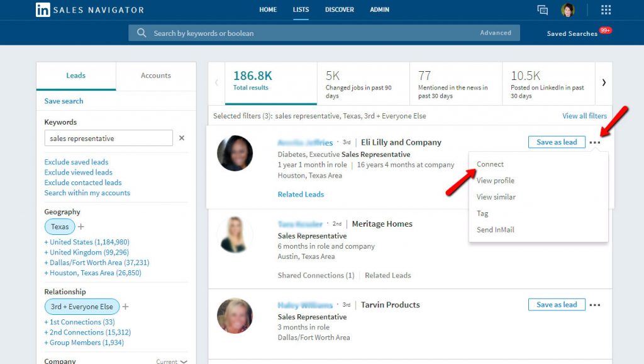Click the LinkedIn Sales Navigator logo
644x364 pixels.
pos(90,9)
